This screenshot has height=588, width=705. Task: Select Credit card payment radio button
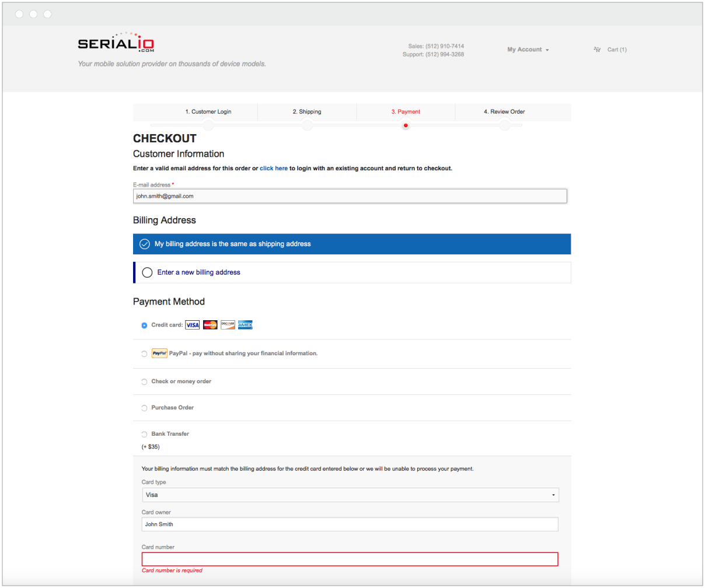click(144, 325)
